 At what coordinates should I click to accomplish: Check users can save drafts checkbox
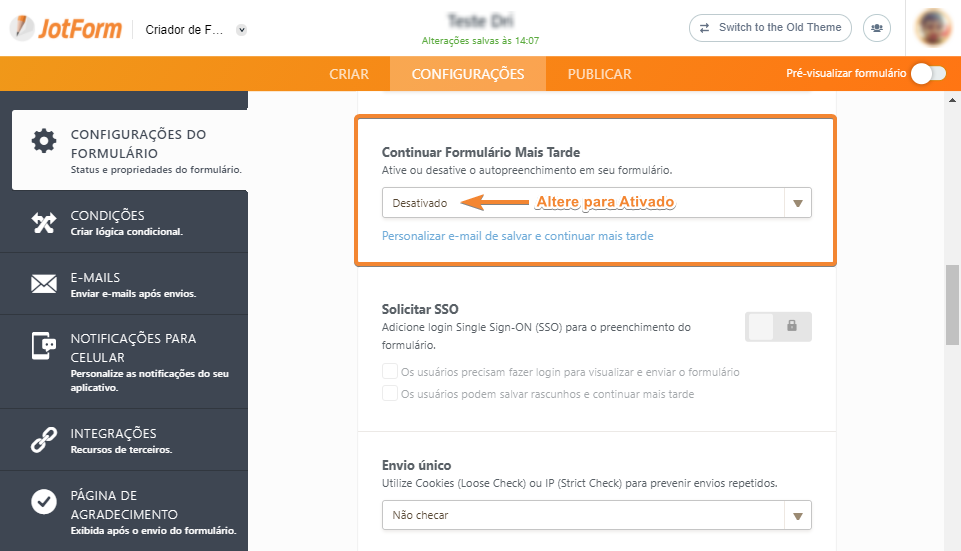pyautogui.click(x=390, y=394)
